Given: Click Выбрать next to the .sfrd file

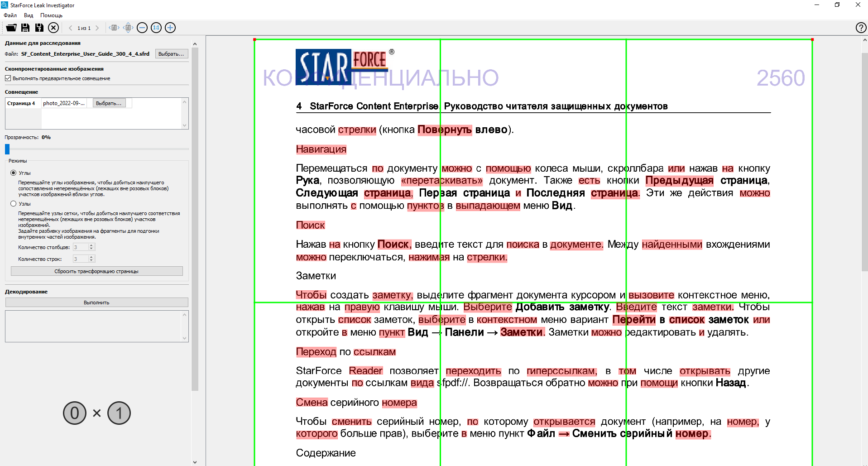Looking at the screenshot, I should pyautogui.click(x=171, y=54).
